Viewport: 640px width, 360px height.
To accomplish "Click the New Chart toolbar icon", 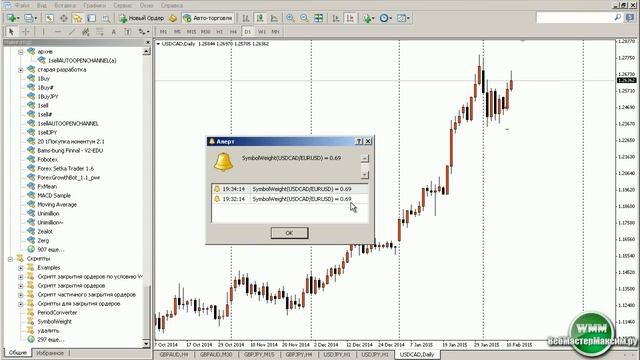I will 12,18.
